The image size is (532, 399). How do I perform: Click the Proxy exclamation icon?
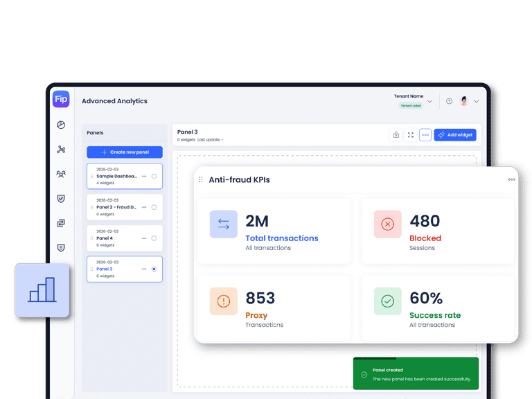click(224, 301)
